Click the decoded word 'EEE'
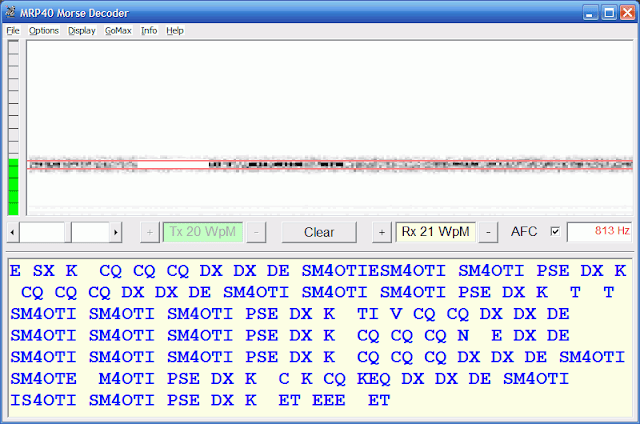This screenshot has width=640, height=424. coord(329,401)
